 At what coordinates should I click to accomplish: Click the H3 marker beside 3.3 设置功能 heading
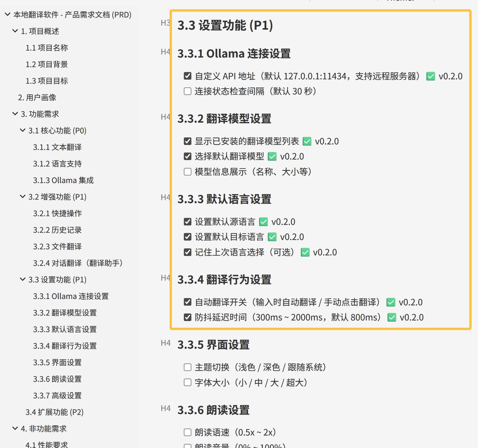coord(165,23)
